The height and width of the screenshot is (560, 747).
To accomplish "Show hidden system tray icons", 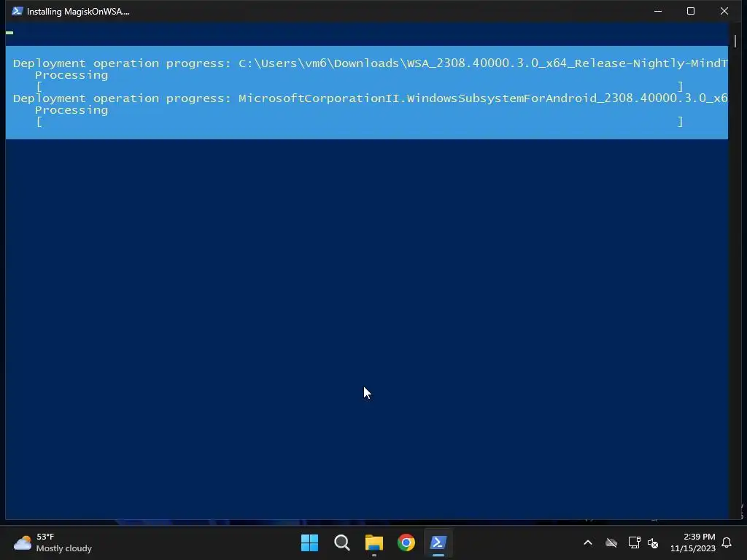I will pyautogui.click(x=588, y=542).
